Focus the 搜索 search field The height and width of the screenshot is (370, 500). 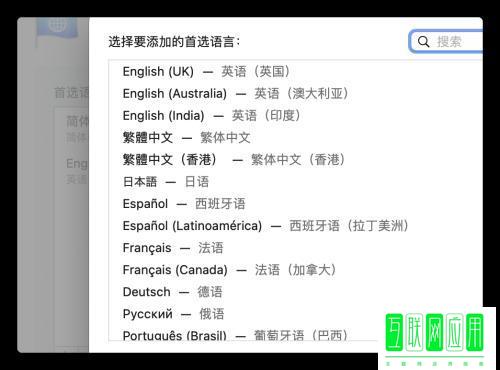click(x=446, y=42)
